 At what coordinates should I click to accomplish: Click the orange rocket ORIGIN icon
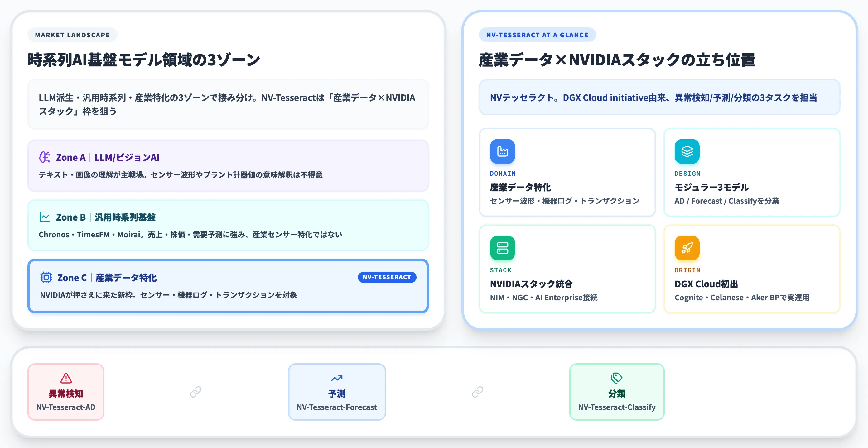tap(687, 248)
